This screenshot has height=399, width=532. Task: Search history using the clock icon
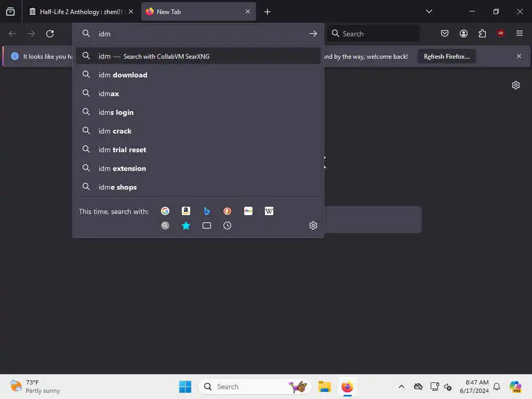point(228,225)
